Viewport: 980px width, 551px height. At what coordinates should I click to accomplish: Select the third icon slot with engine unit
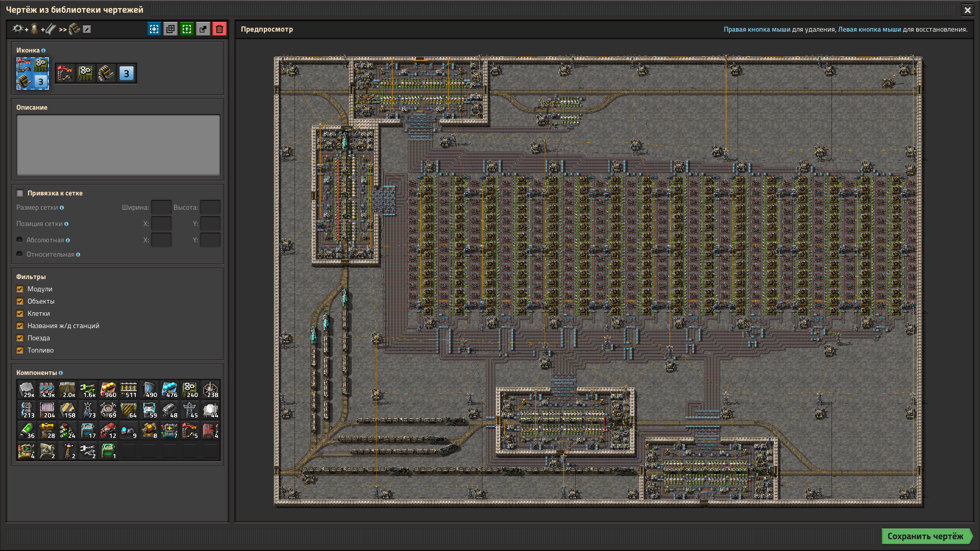tap(106, 73)
